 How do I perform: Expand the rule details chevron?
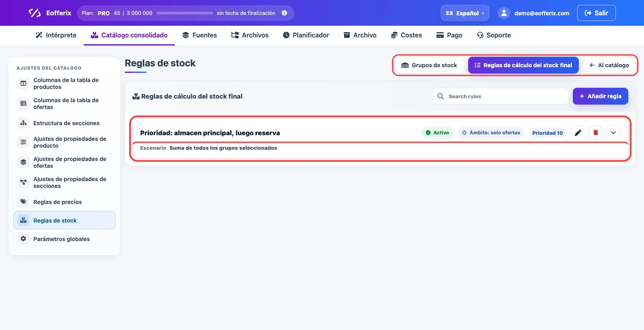point(613,133)
